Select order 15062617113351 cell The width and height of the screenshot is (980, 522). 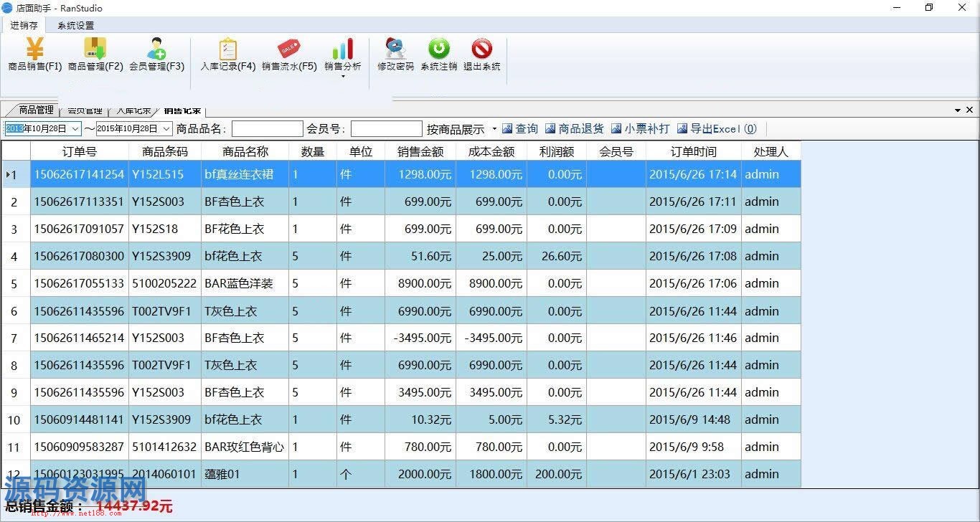80,201
